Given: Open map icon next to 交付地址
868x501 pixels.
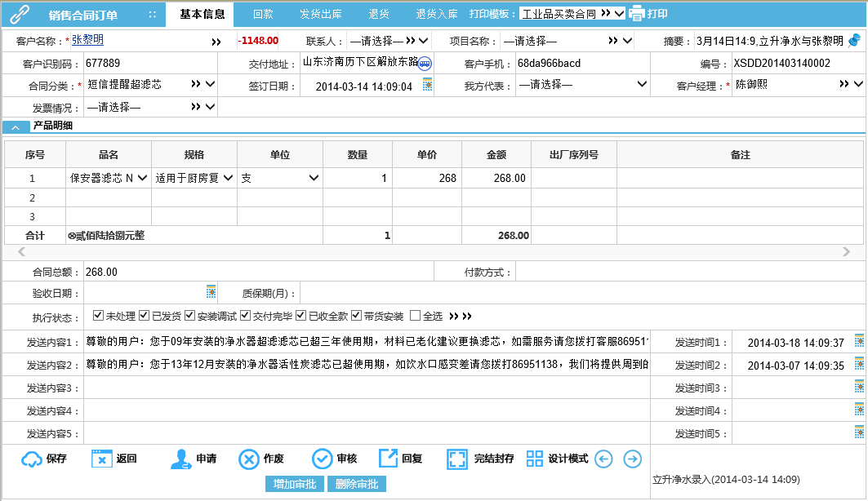Looking at the screenshot, I should (x=425, y=64).
